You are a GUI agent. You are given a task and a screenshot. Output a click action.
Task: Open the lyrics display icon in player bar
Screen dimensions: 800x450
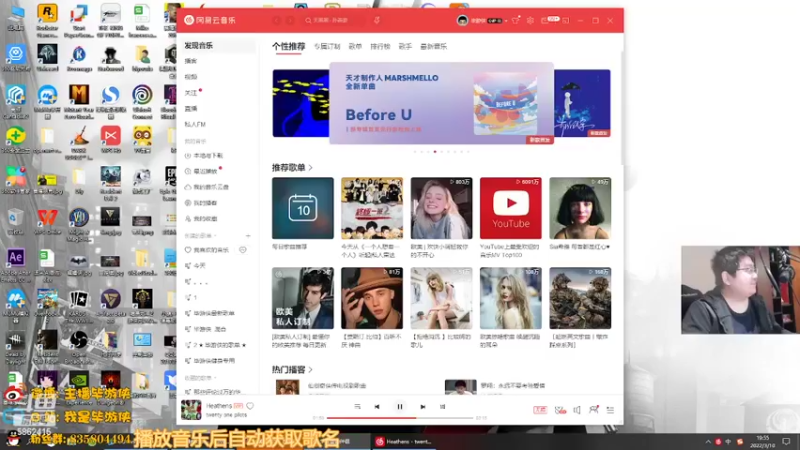coord(442,407)
